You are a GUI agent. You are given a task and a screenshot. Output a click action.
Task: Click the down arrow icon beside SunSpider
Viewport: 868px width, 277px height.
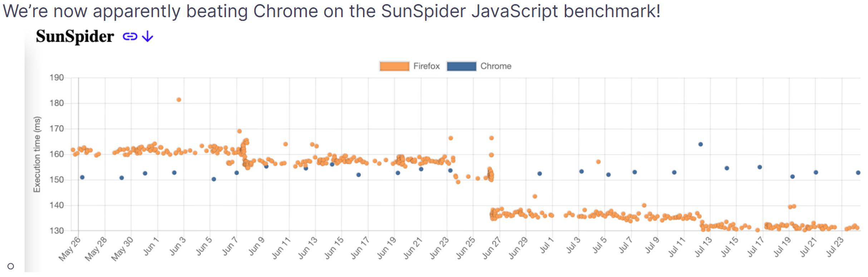coord(148,37)
